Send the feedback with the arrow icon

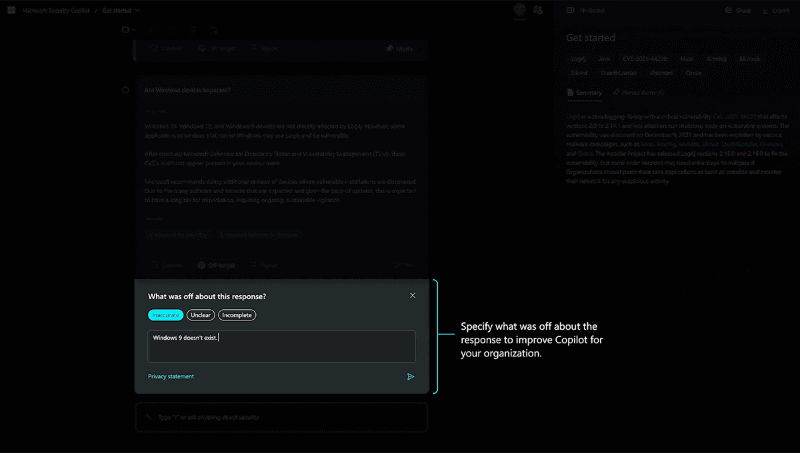pyautogui.click(x=410, y=377)
